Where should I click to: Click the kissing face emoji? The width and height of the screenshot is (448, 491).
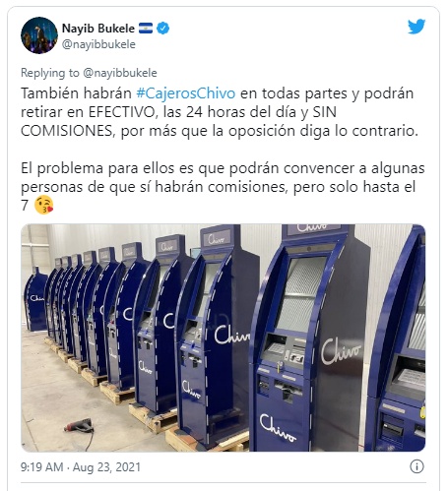tap(44, 205)
